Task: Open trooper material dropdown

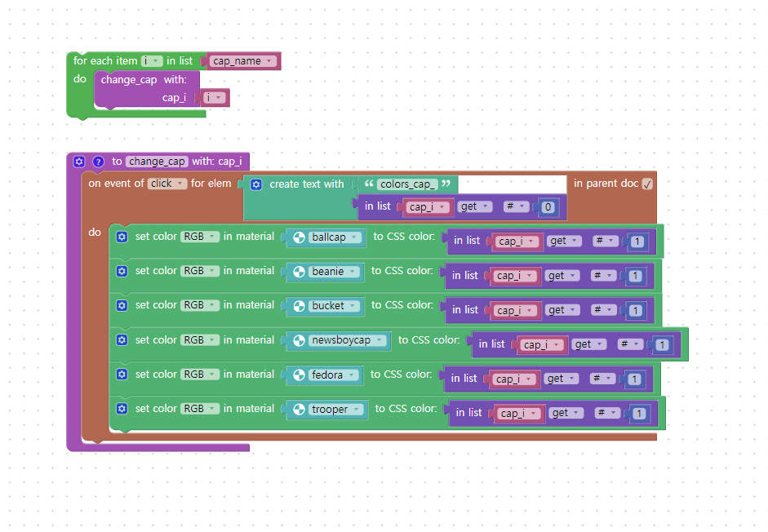Action: [x=335, y=410]
